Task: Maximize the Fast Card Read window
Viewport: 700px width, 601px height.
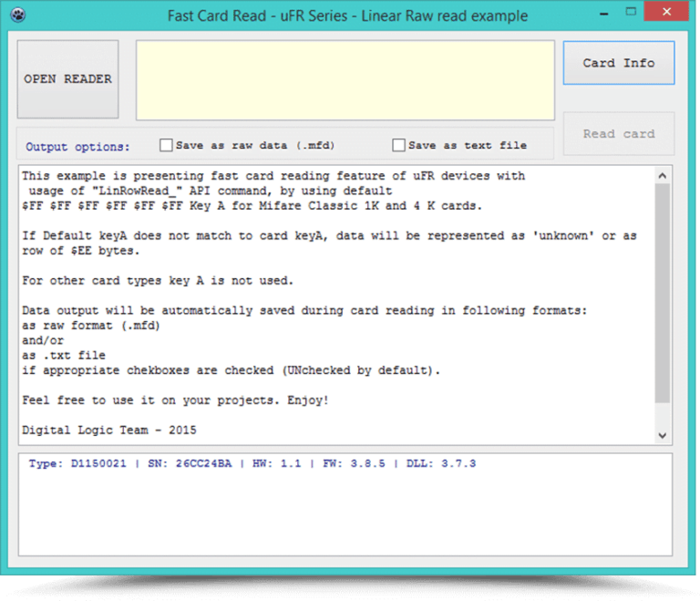Action: pos(631,12)
